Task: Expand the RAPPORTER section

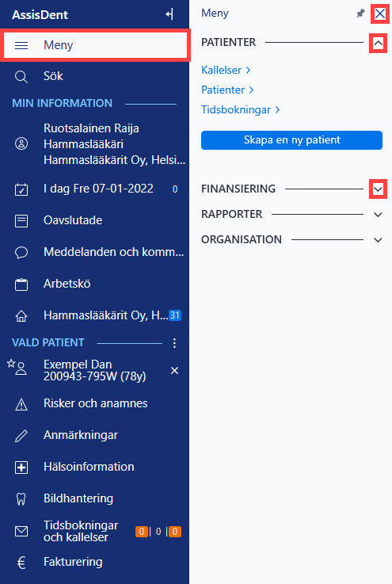Action: click(x=378, y=215)
